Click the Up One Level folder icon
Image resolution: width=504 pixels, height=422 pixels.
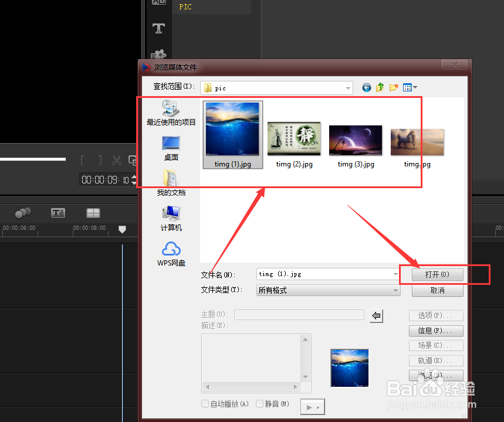coord(380,87)
